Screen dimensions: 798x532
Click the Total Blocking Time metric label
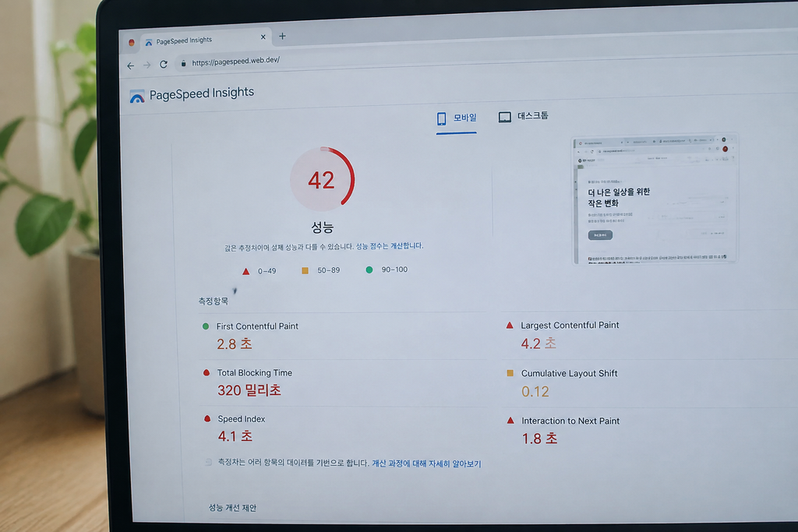tap(255, 373)
